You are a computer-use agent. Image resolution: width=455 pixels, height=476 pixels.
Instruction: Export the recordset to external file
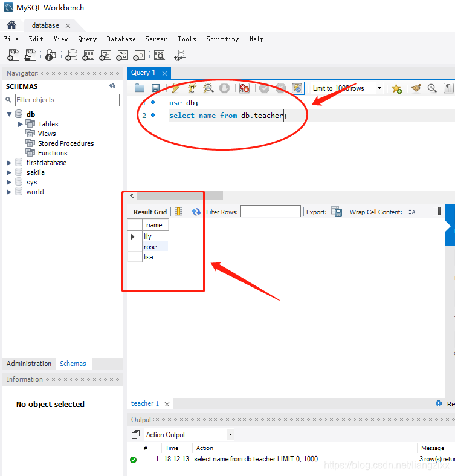[x=337, y=211]
